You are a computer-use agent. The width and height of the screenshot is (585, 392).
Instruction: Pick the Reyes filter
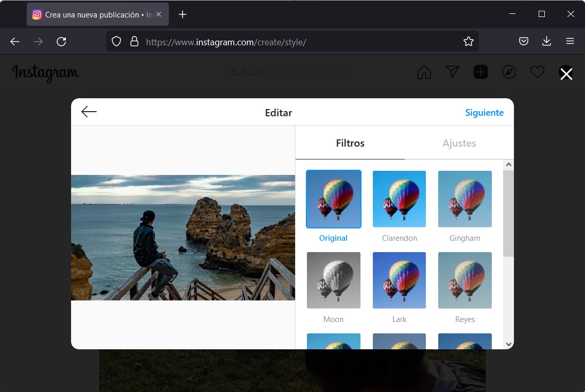(x=464, y=280)
